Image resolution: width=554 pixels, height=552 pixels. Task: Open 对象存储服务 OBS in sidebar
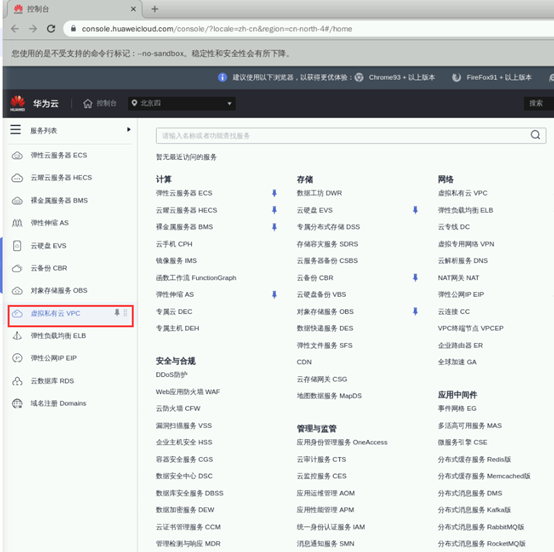(59, 290)
